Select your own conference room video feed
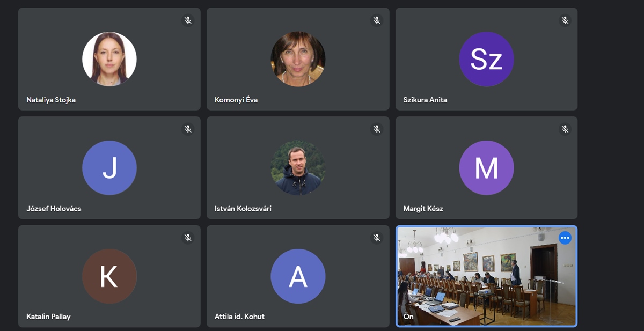This screenshot has height=331, width=644. [x=487, y=276]
